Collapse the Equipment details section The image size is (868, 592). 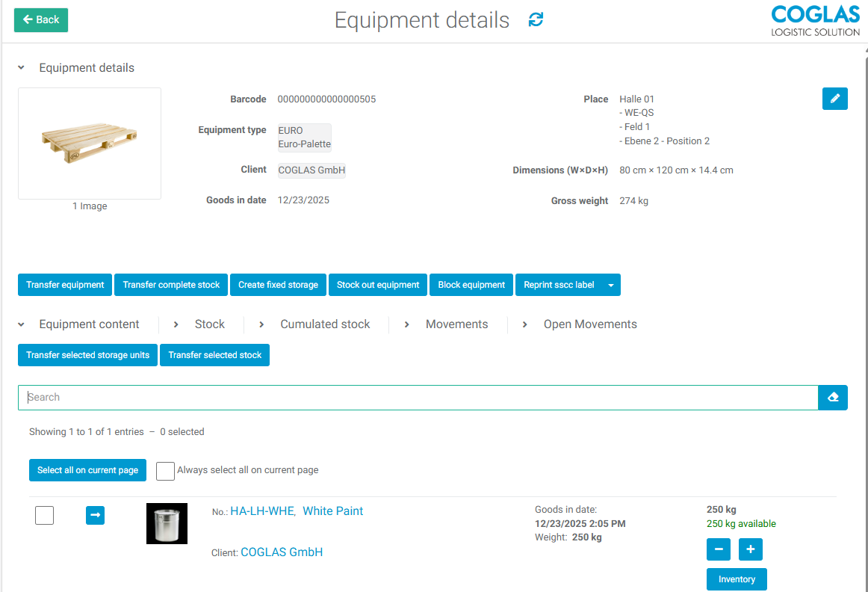21,67
